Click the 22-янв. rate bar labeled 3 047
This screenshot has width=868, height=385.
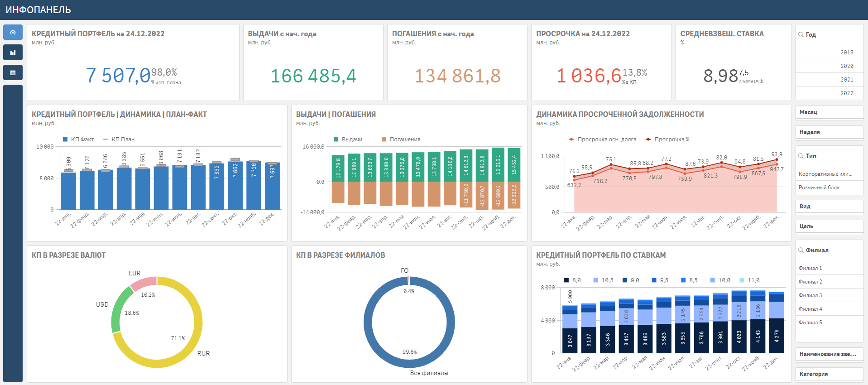click(x=570, y=341)
